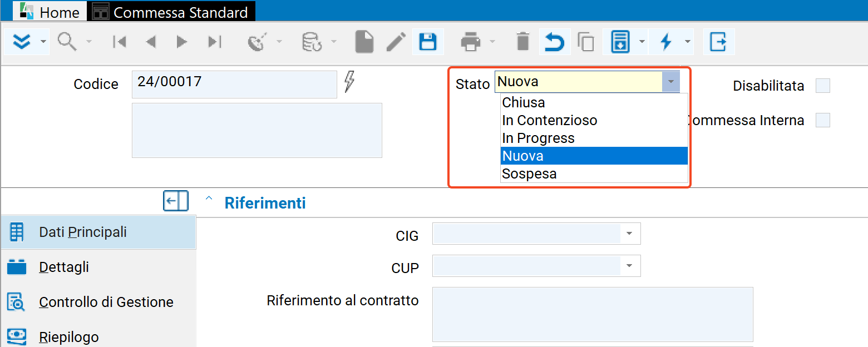Choose Chiusa from Stato list

tap(594, 102)
